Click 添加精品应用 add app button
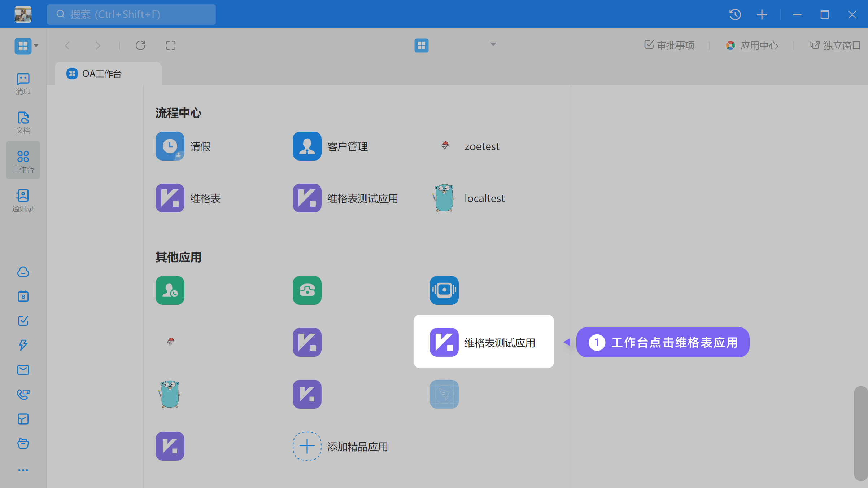Screen dimensions: 868x488 tap(307, 446)
